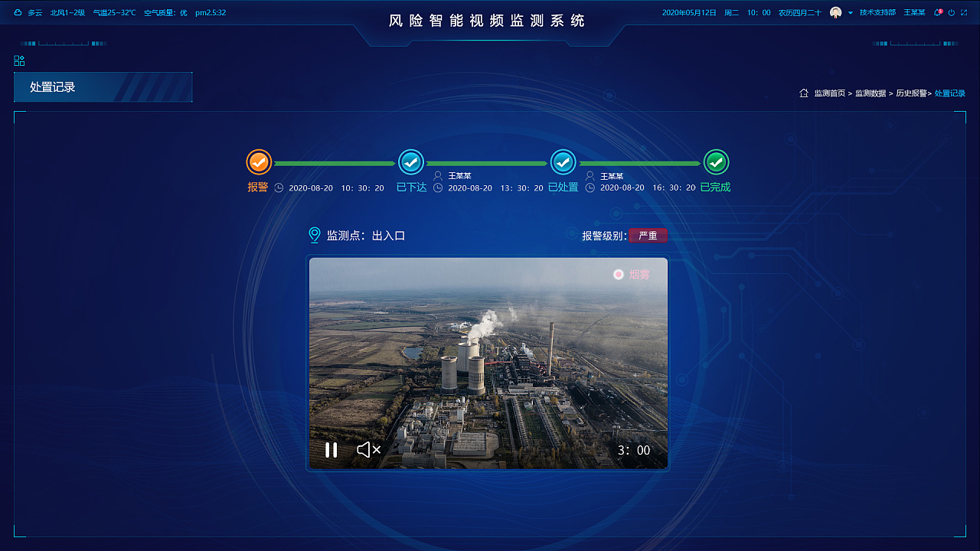Click the 监测首页 breadcrumb link
980x551 pixels.
click(x=829, y=93)
